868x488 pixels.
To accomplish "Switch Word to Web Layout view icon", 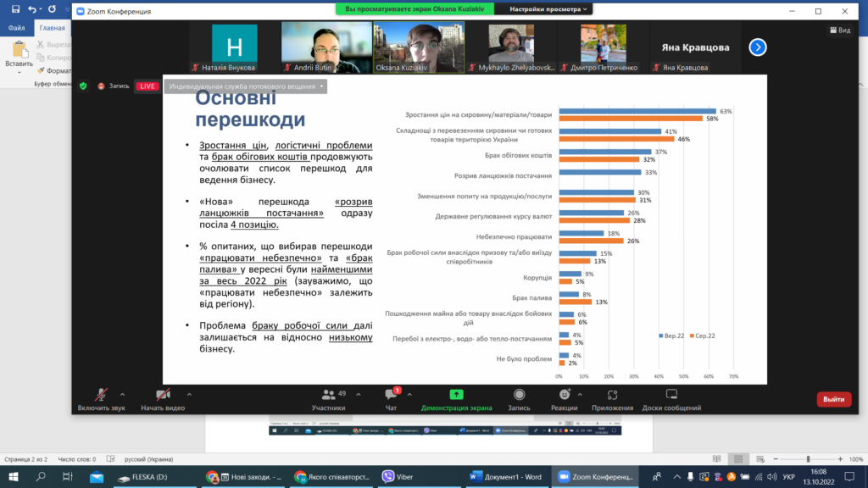I will [x=760, y=458].
